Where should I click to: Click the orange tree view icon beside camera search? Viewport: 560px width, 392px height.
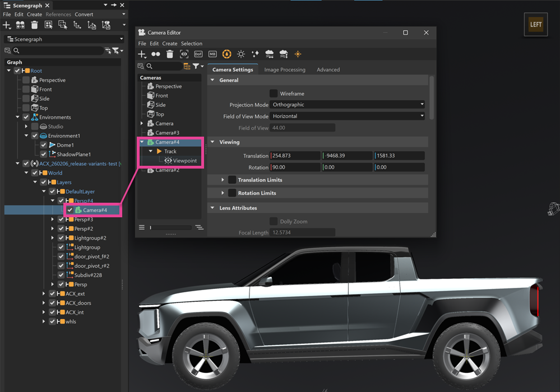tap(187, 66)
